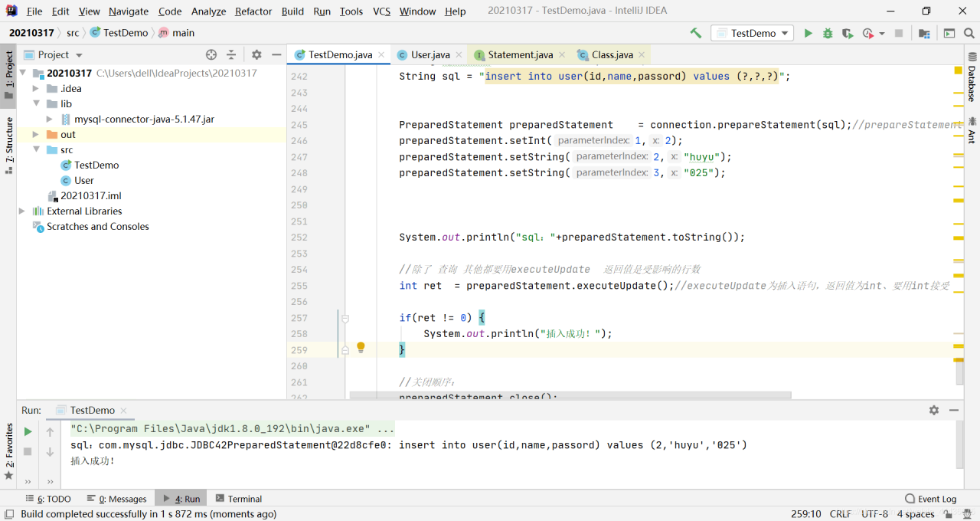Run TestDemo with the green play icon in toolbar
The image size is (980, 521).
808,33
